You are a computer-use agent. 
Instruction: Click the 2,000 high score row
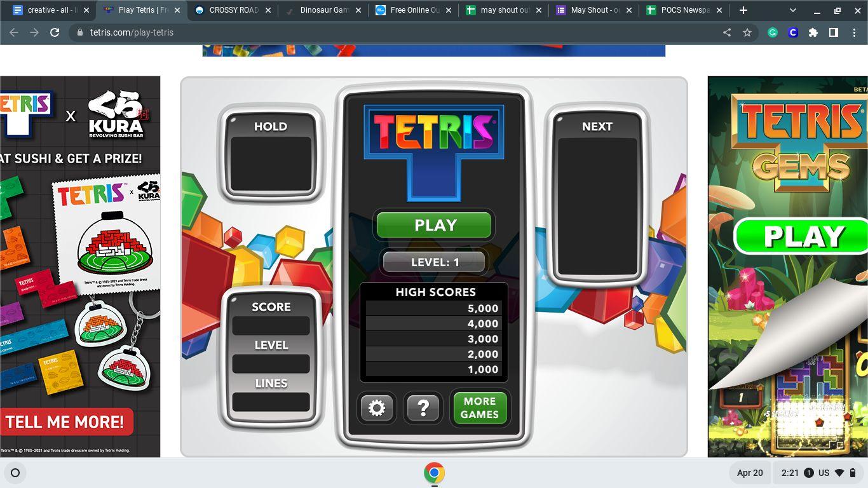tap(433, 354)
